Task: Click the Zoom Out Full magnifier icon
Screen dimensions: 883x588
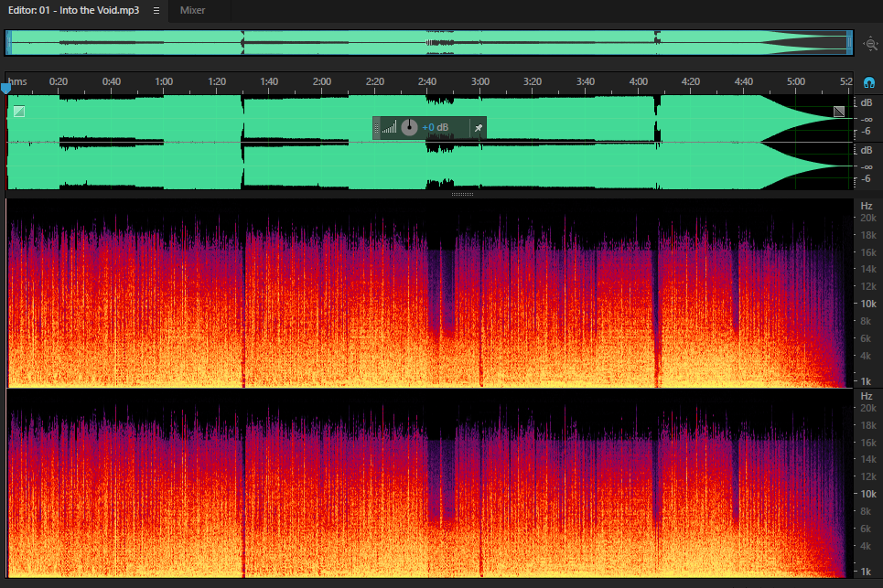Action: (x=870, y=44)
